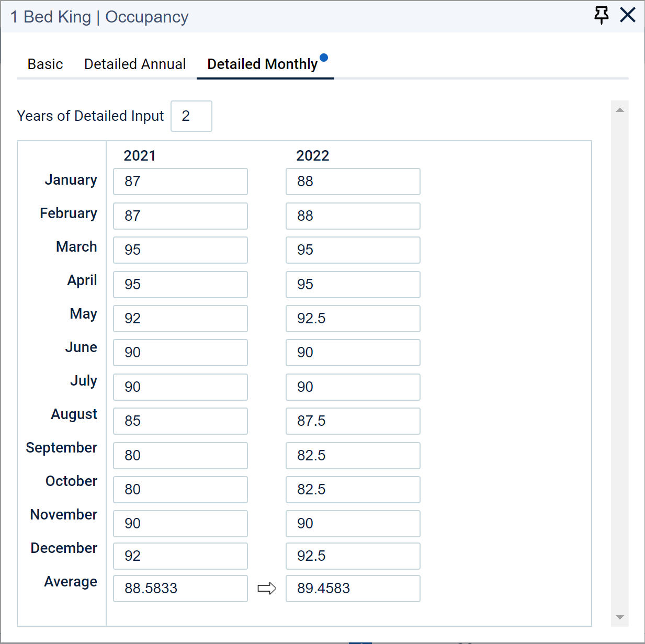Edit February 2022 occupancy value
Viewport: 645px width, 644px height.
coord(353,216)
